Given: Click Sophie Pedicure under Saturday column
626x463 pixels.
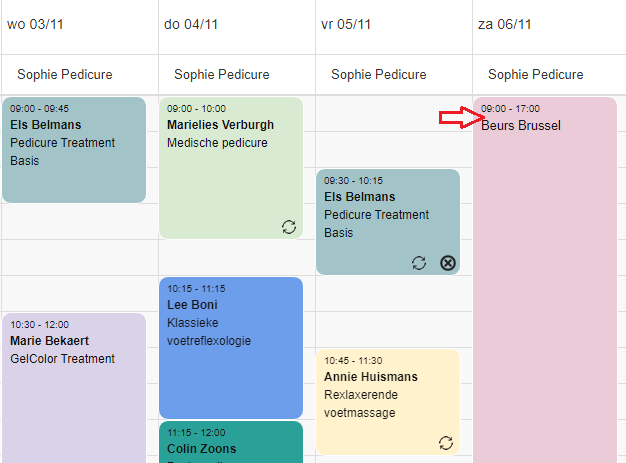Looking at the screenshot, I should [535, 75].
